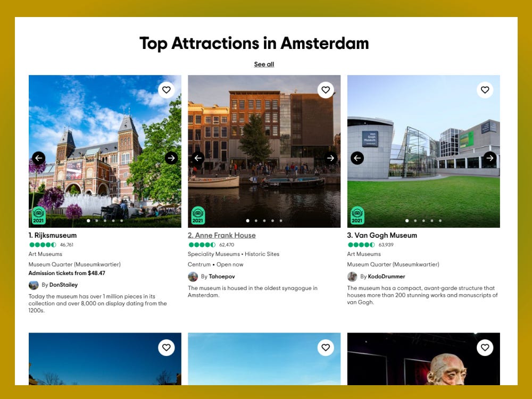Save Anne Frank House with heart icon
This screenshot has width=532, height=399.
pyautogui.click(x=326, y=90)
